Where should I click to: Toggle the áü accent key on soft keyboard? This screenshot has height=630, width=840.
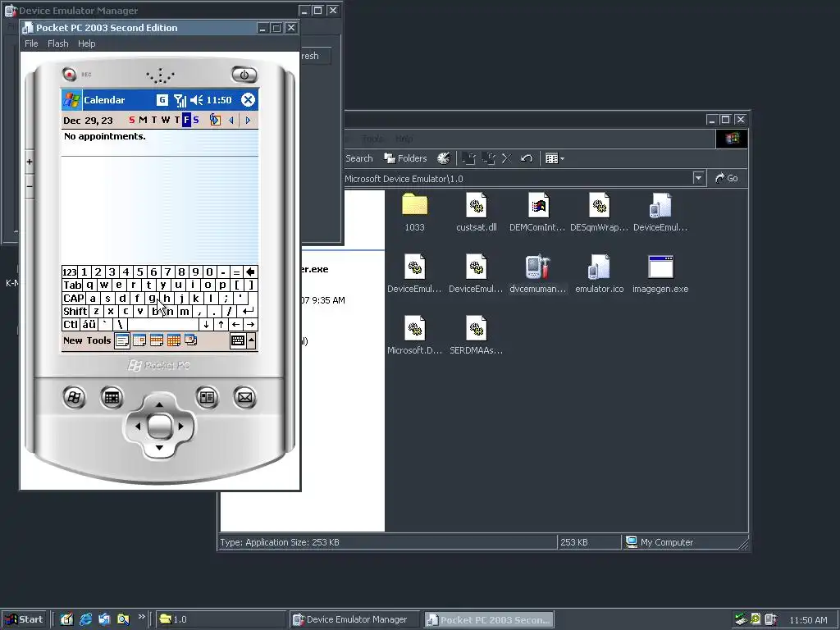point(89,325)
